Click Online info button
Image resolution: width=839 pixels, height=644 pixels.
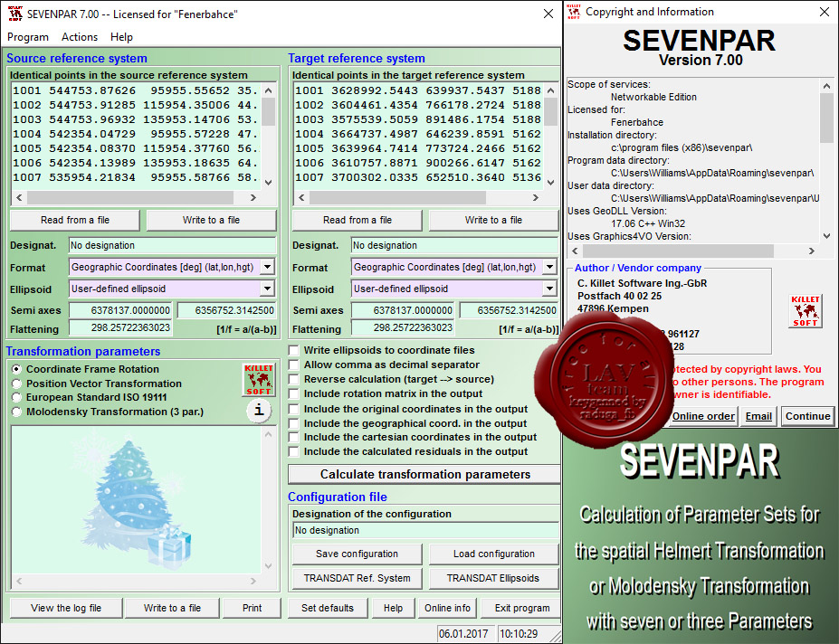447,608
